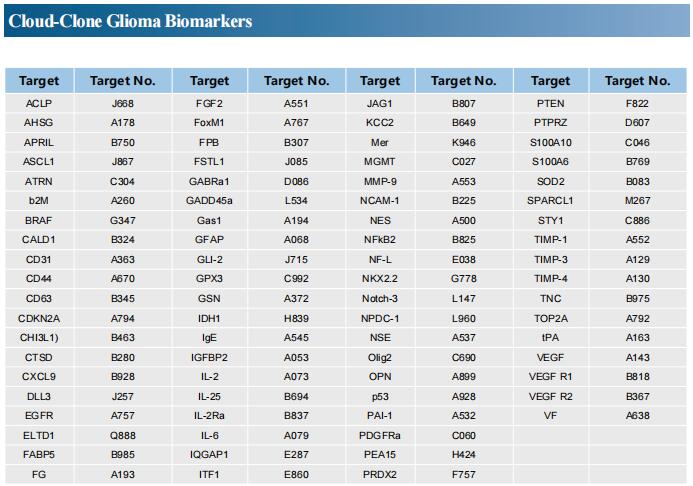The width and height of the screenshot is (693, 486).
Task: Select target number A638 for VF
Action: pyautogui.click(x=637, y=415)
